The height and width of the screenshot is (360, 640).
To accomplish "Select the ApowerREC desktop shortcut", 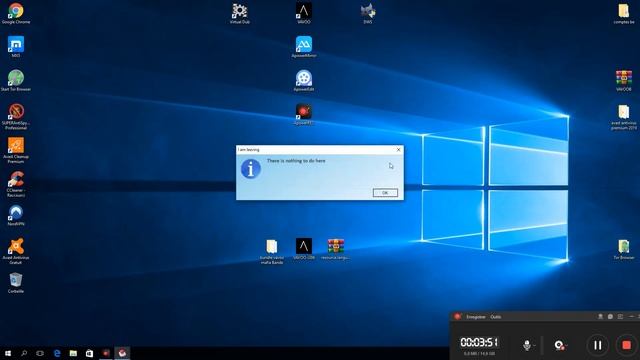I will (x=304, y=114).
